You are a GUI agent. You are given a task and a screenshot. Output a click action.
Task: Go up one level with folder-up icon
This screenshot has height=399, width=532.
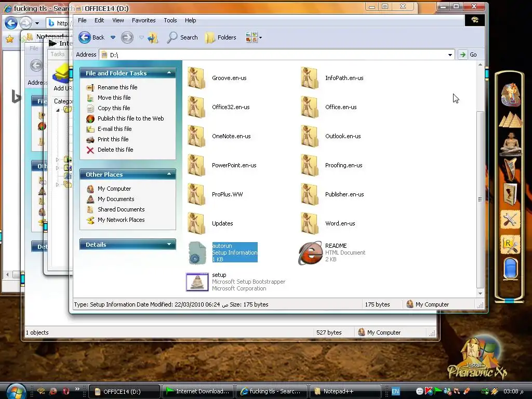tap(153, 37)
